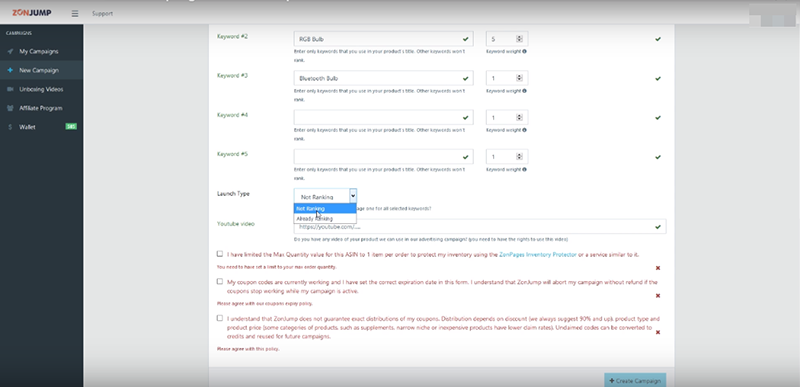
Task: Check the Max Quantity limit checkbox
Action: [220, 254]
